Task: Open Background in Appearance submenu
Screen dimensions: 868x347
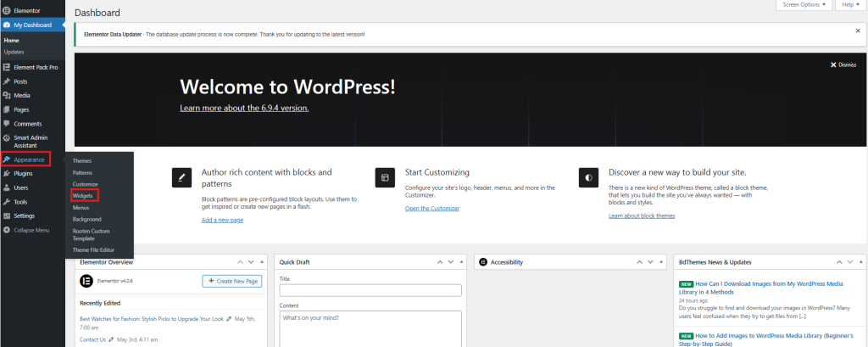Action: tap(87, 219)
